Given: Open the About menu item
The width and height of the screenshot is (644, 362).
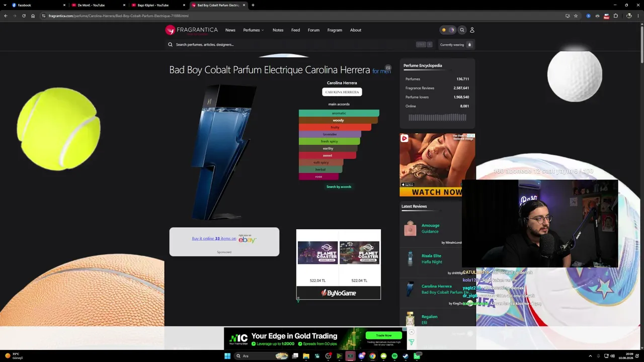Looking at the screenshot, I should pos(356,30).
